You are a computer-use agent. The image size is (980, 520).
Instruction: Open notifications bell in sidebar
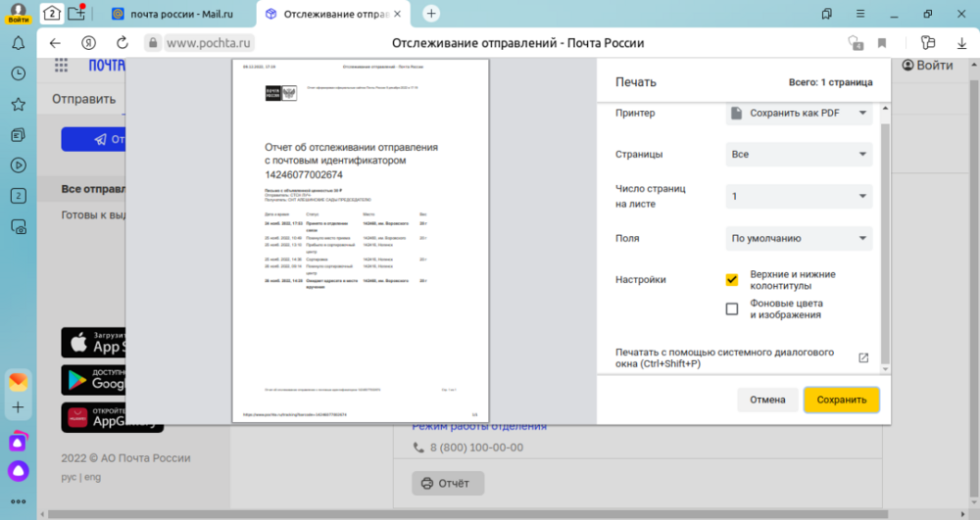tap(18, 43)
